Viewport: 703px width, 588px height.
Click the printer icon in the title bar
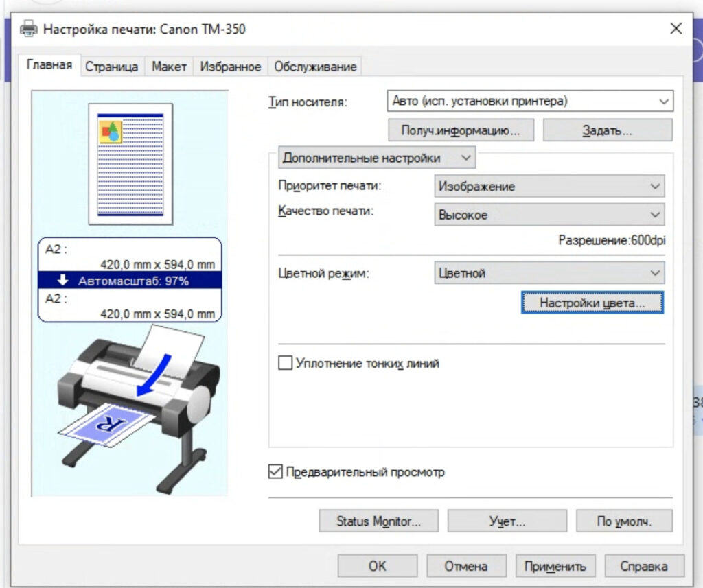click(x=29, y=29)
